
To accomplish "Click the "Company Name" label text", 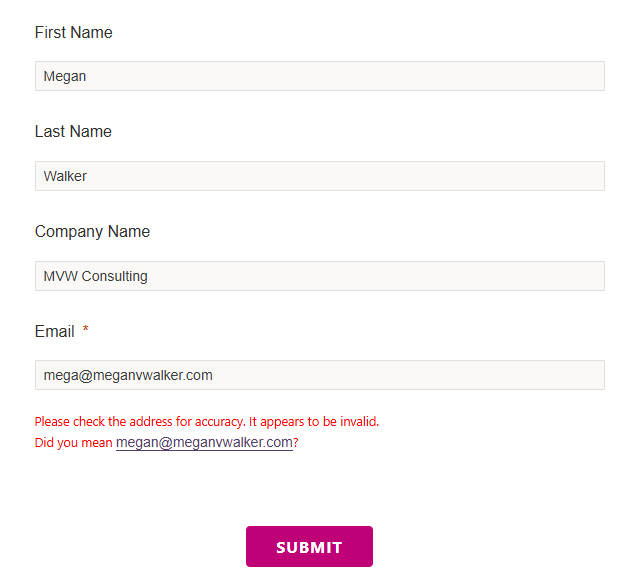I will click(x=92, y=232).
